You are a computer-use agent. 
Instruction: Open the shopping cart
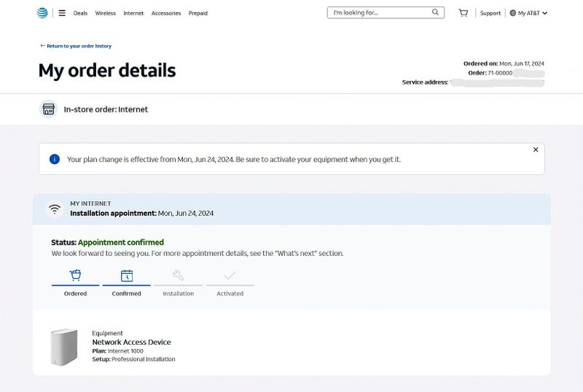coord(463,12)
